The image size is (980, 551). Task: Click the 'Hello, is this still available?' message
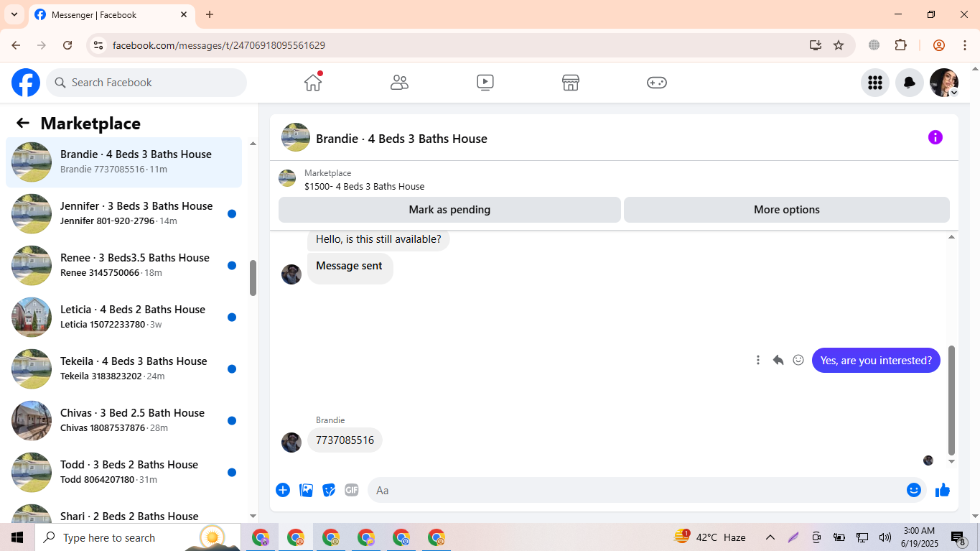(x=378, y=239)
